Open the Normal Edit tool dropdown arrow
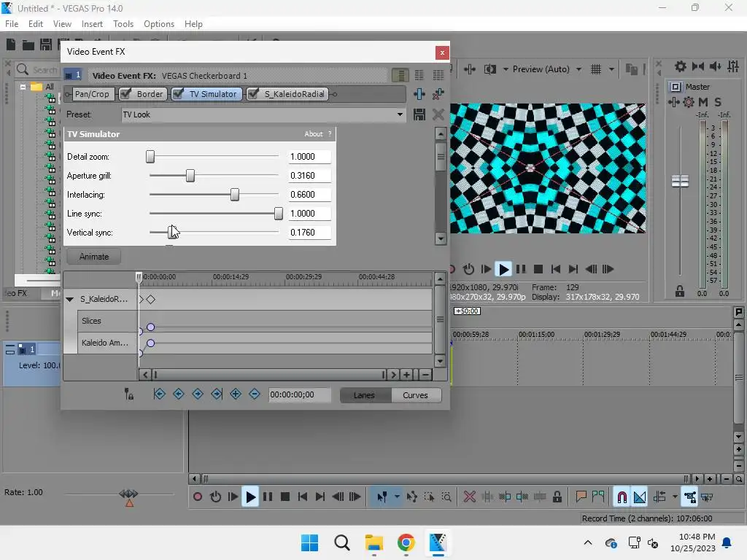747x560 pixels. pyautogui.click(x=397, y=497)
